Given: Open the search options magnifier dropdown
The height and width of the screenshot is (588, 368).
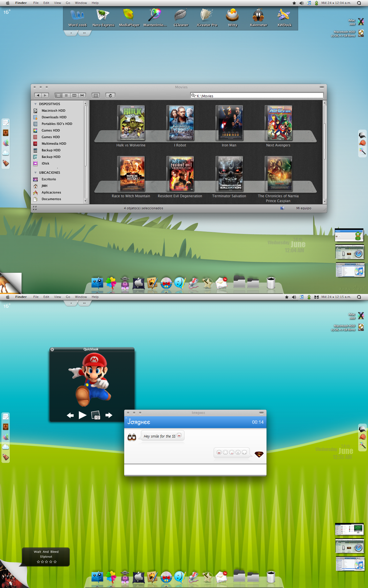Looking at the screenshot, I should (x=194, y=96).
